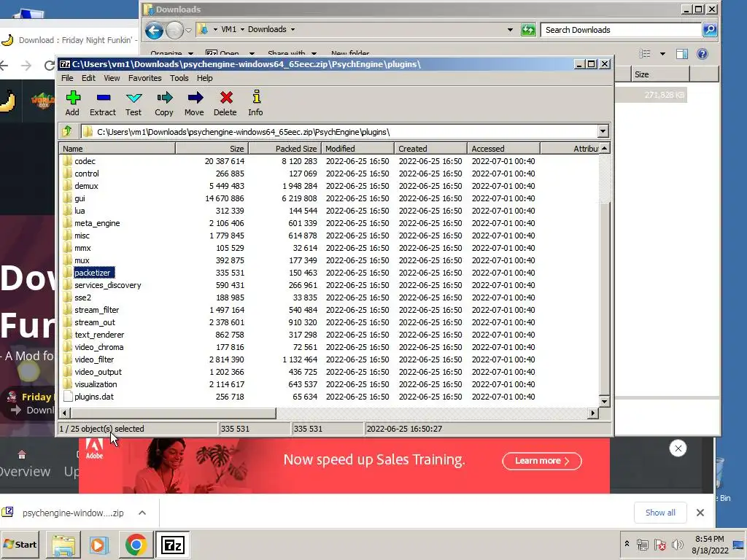The image size is (747, 560).
Task: Click Learn more in Adobe ad
Action: [542, 461]
